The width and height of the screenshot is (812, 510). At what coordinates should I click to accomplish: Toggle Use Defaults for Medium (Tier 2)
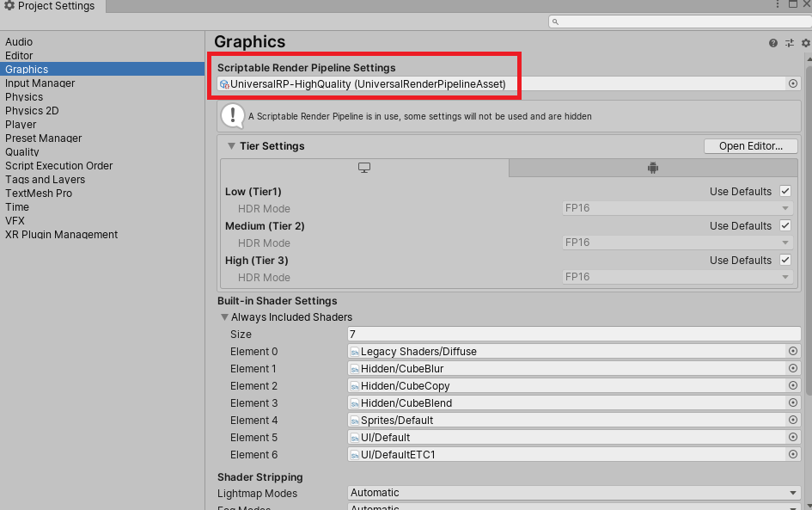[x=785, y=225]
